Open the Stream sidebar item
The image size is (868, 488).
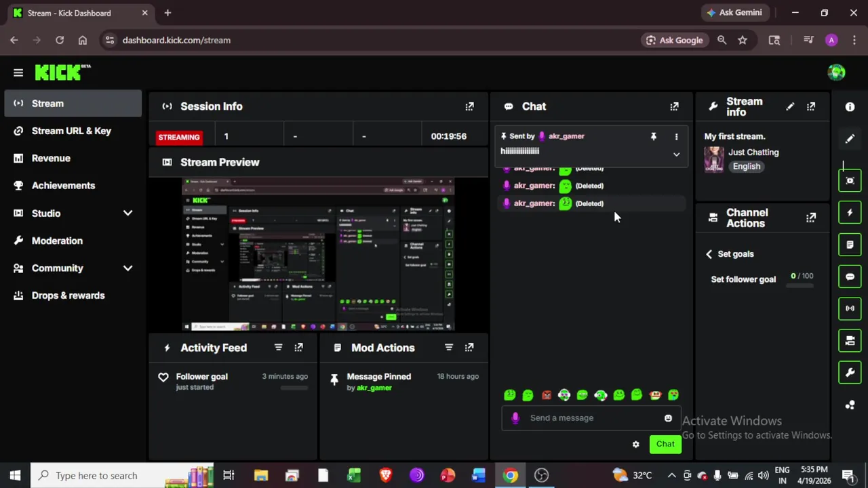(x=73, y=104)
